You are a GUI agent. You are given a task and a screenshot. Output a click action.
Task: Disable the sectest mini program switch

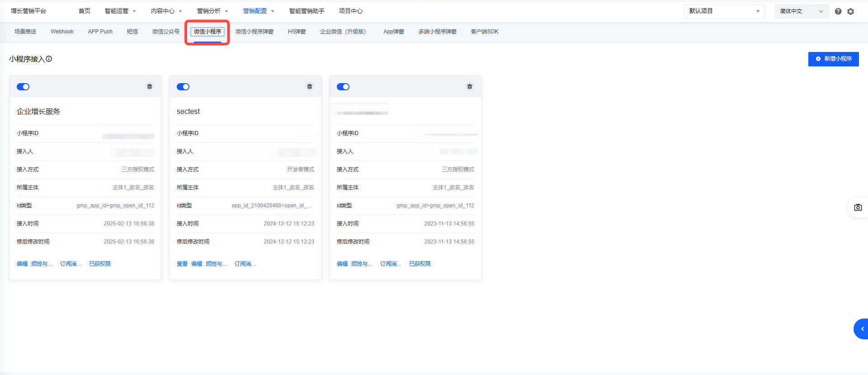tap(183, 87)
